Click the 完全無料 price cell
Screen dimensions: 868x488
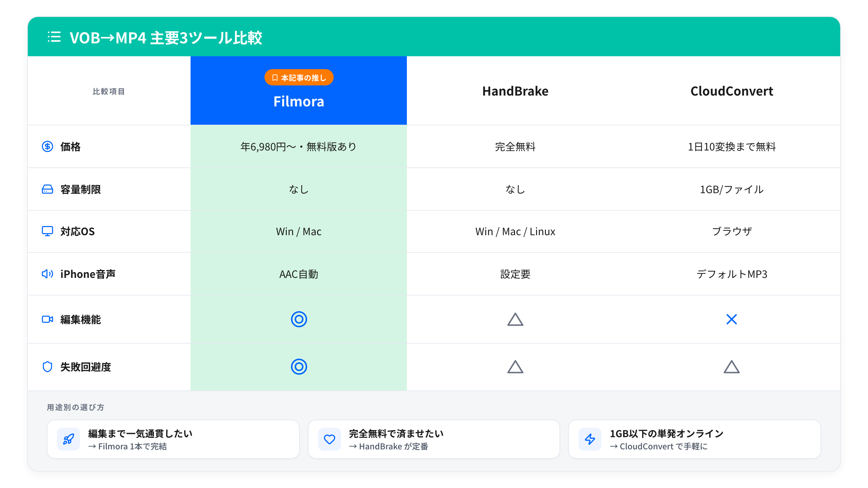click(515, 147)
